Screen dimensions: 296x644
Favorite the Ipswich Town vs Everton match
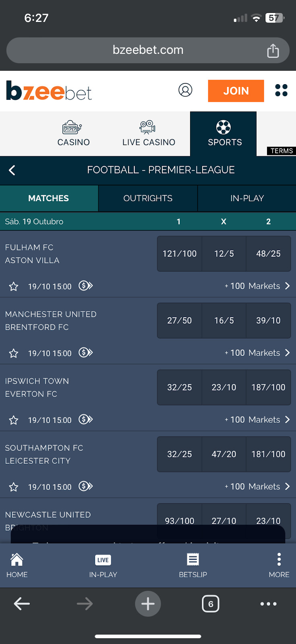(x=14, y=420)
